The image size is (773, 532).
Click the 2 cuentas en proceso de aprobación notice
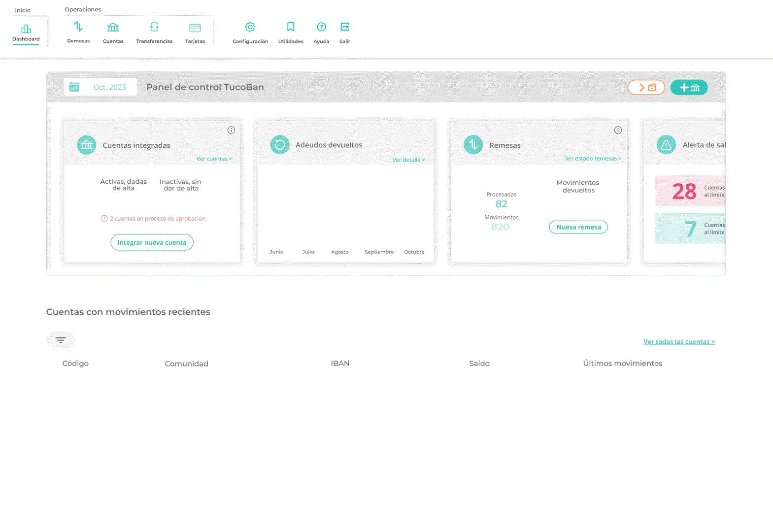[x=153, y=218]
